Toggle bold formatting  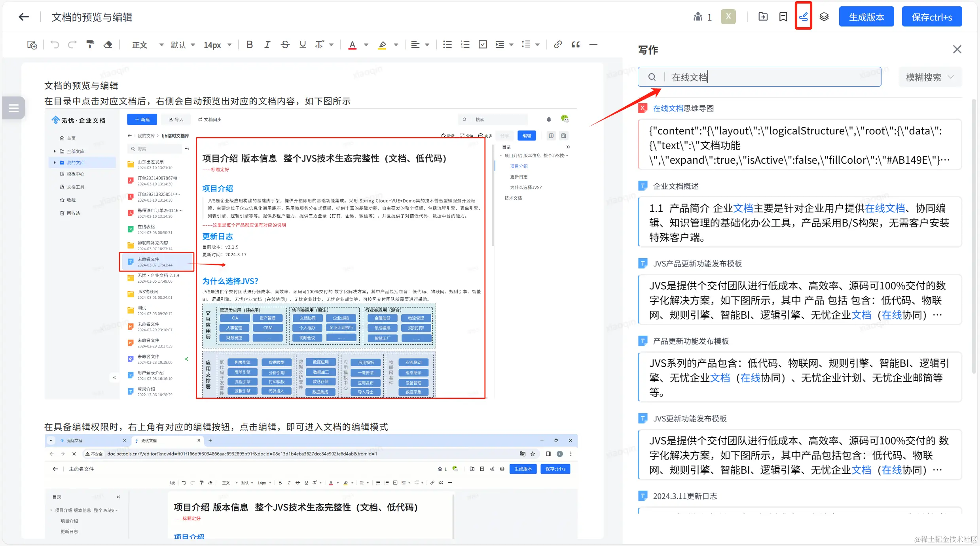(x=249, y=44)
